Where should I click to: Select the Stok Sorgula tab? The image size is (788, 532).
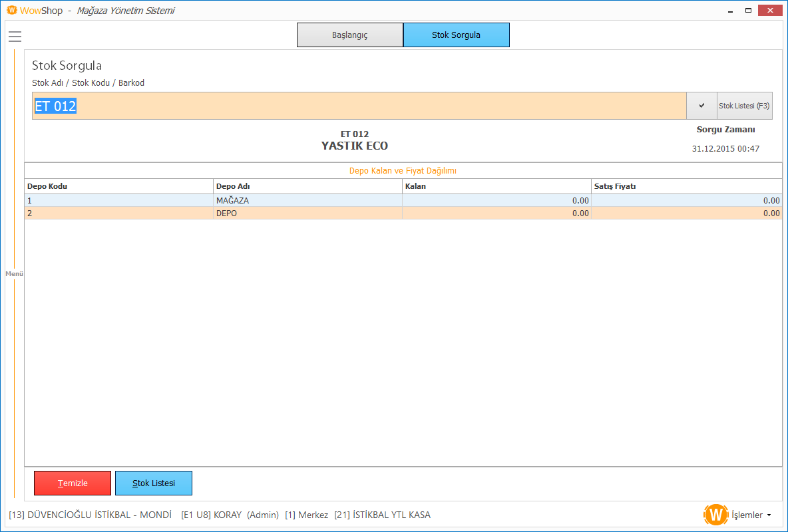pos(456,35)
